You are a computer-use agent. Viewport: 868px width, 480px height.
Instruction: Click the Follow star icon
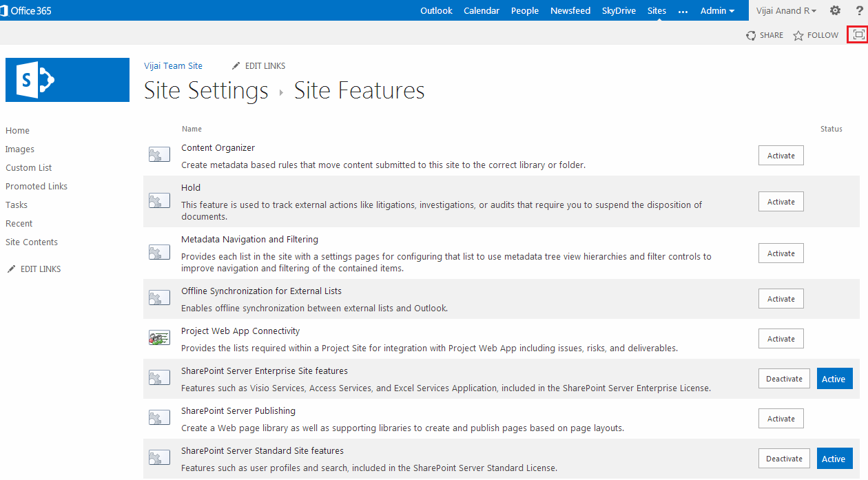click(x=798, y=35)
